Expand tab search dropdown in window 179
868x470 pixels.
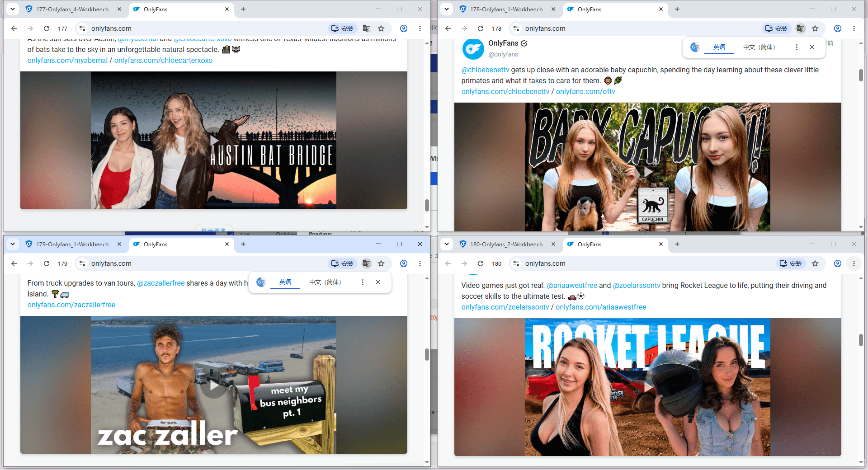13,244
